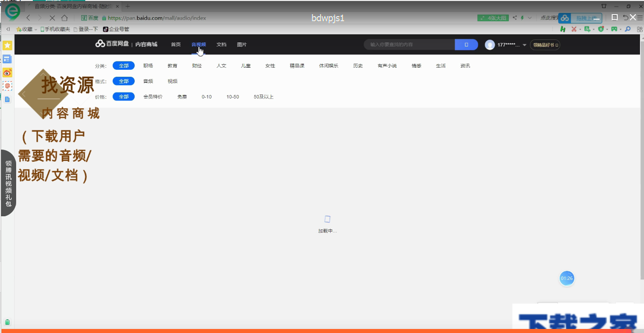644x333 pixels.
Task: Select 全部 in the 价格 row
Action: point(124,97)
